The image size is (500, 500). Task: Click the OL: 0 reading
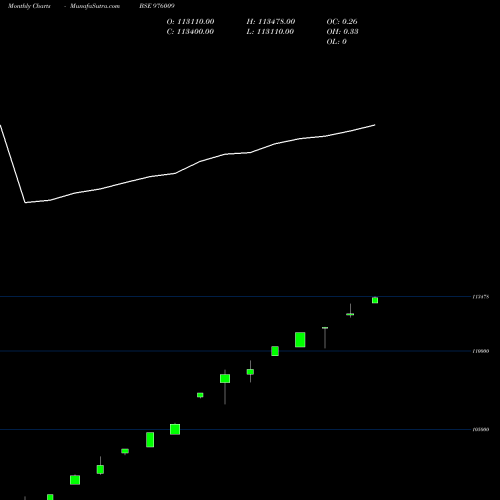[337, 42]
